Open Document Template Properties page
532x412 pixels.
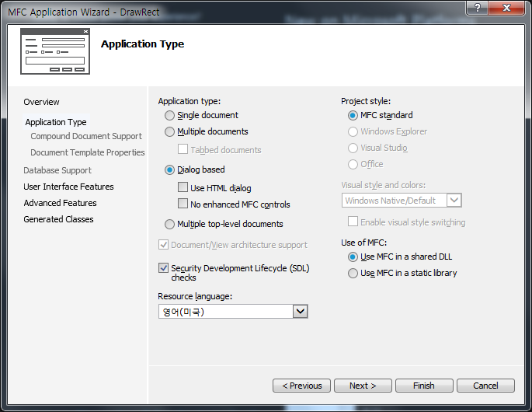click(x=88, y=152)
